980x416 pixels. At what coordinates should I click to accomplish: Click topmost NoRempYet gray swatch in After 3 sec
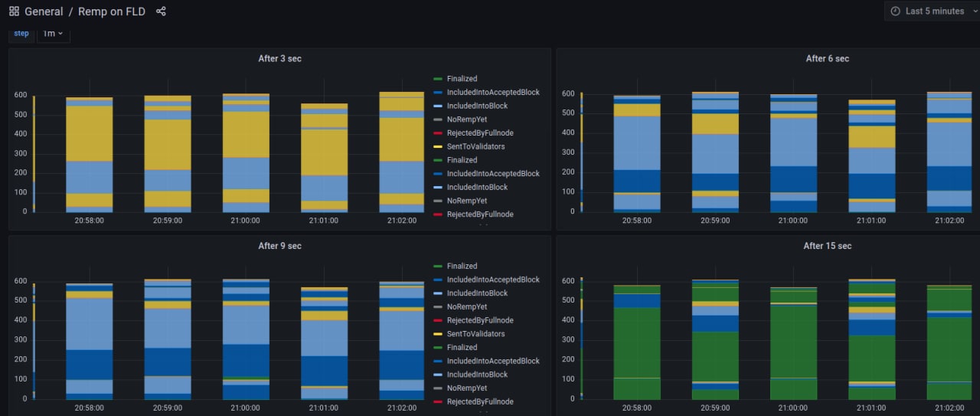[438, 120]
